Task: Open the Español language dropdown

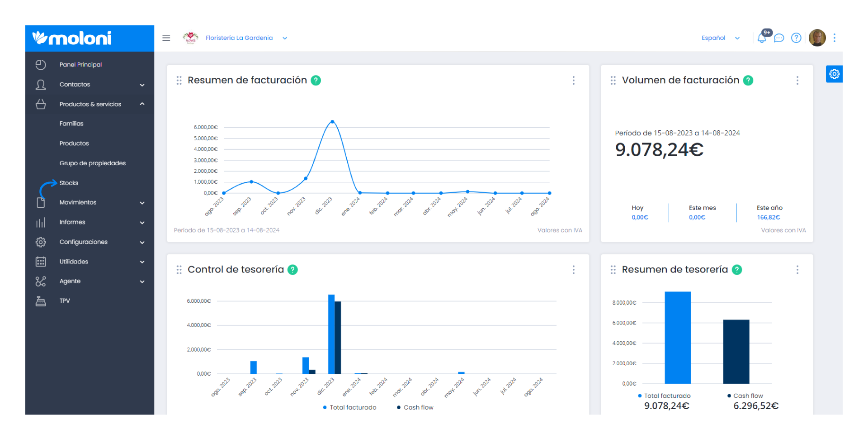Action: point(721,38)
